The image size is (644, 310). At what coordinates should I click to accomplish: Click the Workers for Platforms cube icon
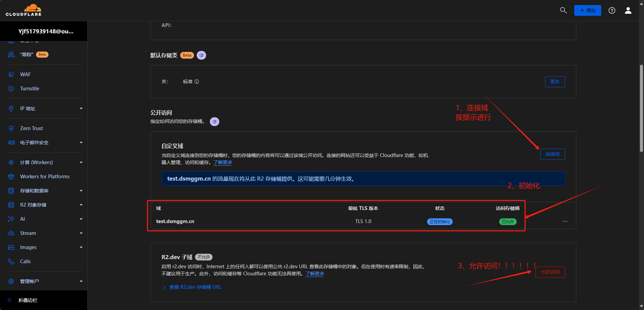pos(11,177)
